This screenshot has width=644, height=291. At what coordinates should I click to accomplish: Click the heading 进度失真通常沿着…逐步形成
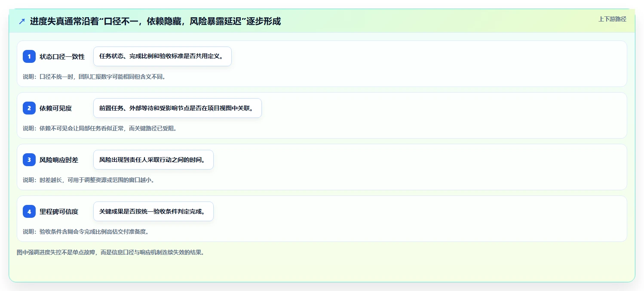click(155, 21)
